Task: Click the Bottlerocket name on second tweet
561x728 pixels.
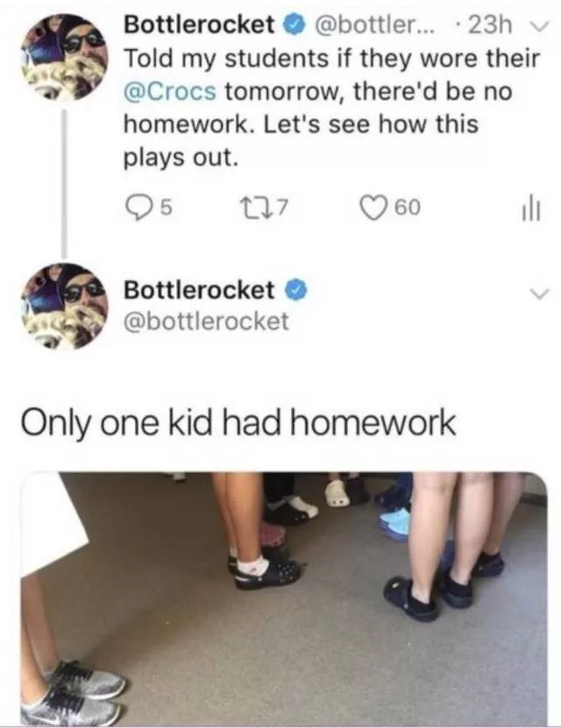Action: [x=199, y=290]
